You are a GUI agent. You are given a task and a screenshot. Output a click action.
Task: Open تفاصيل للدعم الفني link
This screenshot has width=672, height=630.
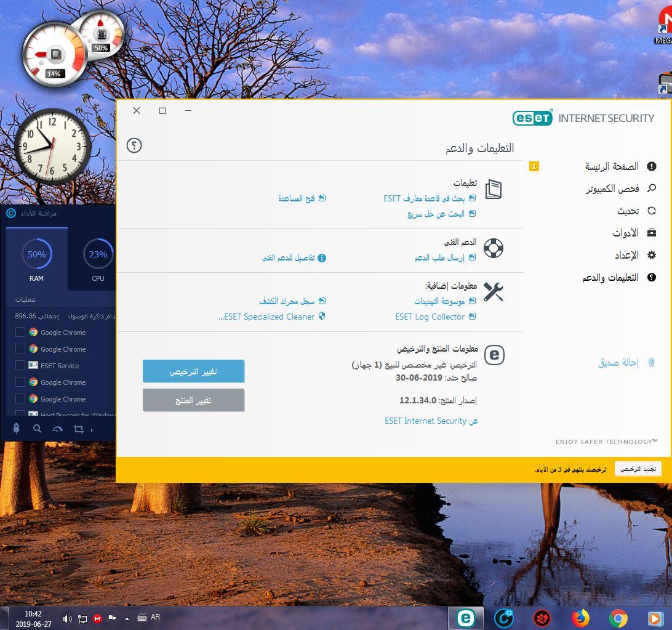289,257
